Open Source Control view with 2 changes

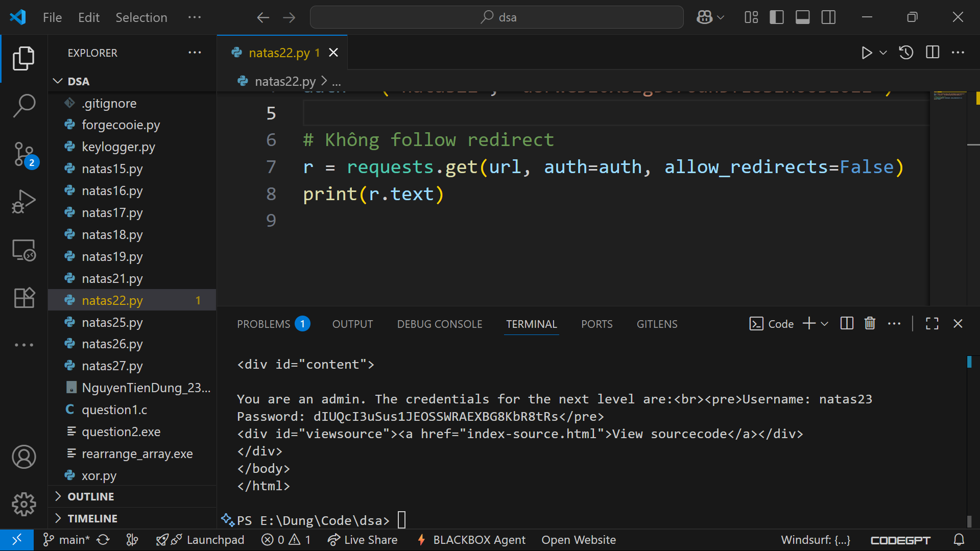23,154
